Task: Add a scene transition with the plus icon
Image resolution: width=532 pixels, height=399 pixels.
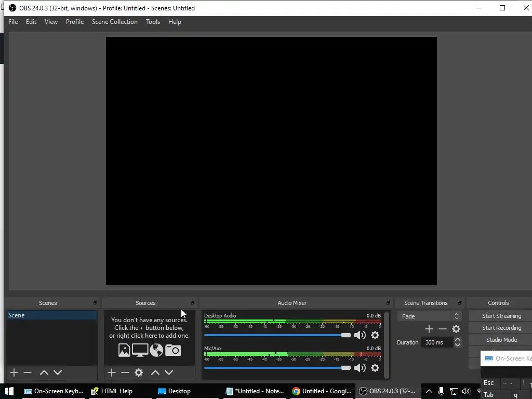Action: [x=429, y=329]
